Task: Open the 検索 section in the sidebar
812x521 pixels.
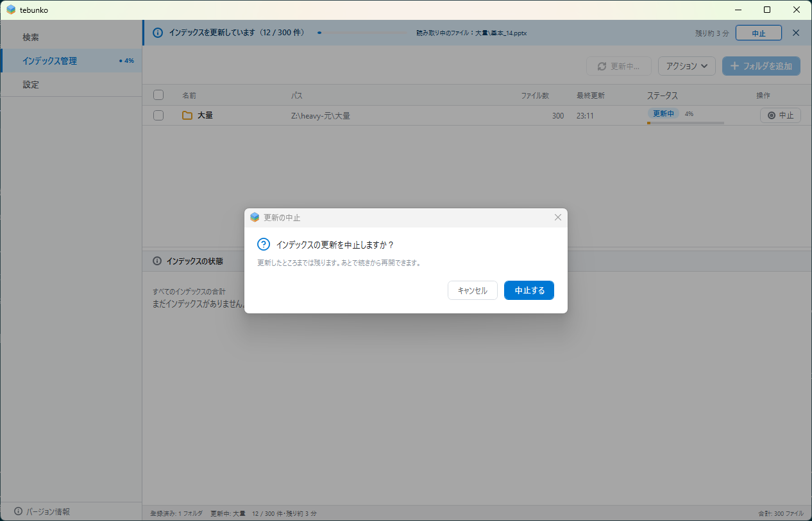Action: tap(71, 37)
